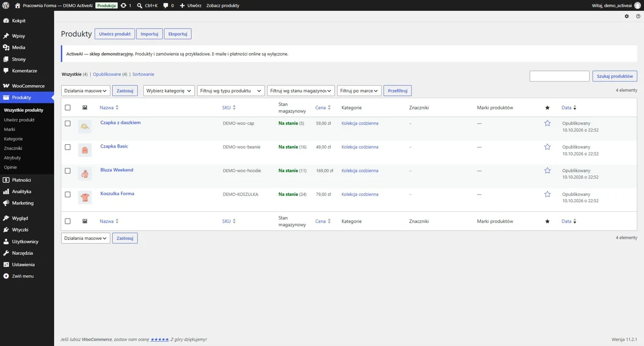Open the top Działania masowe dropdown
Image resolution: width=644 pixels, height=346 pixels.
point(85,91)
